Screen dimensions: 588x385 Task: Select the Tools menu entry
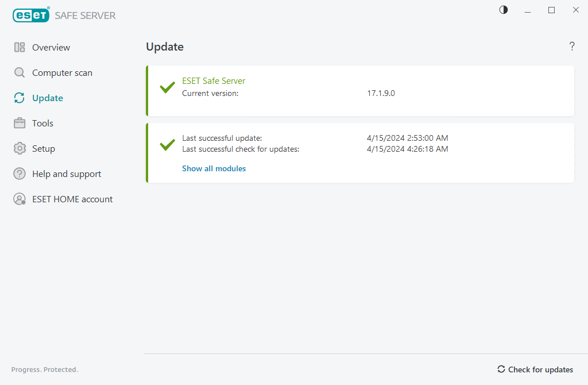tap(42, 124)
